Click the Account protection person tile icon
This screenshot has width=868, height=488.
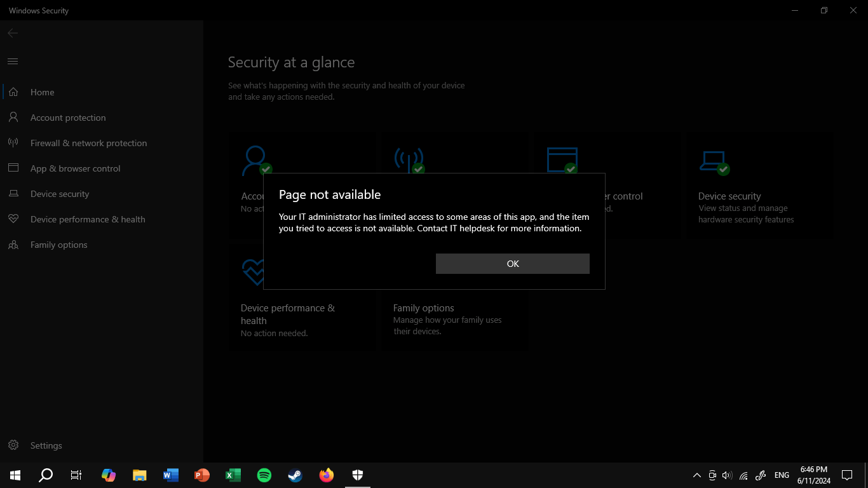257,161
